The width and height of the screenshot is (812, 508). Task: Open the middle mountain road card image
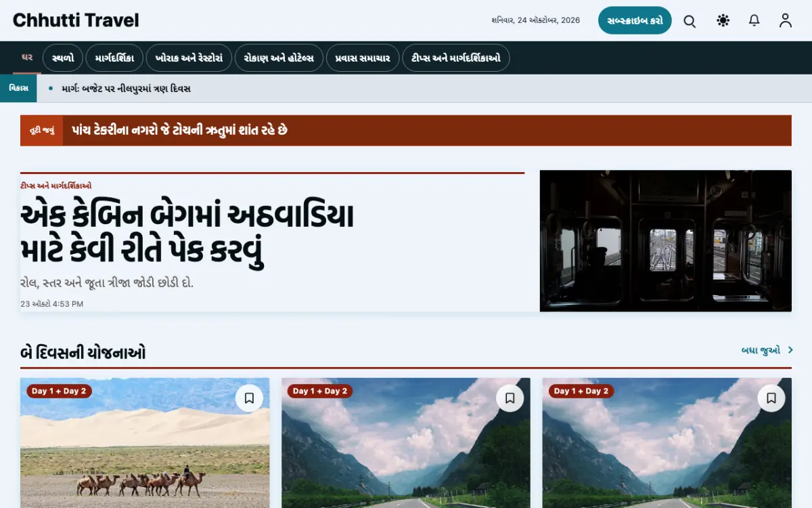point(406,443)
